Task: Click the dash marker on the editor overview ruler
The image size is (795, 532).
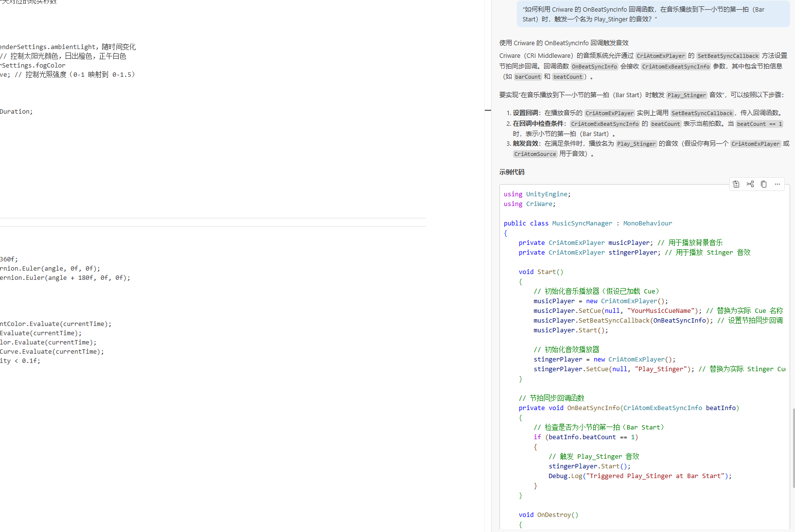Action: tap(488, 110)
